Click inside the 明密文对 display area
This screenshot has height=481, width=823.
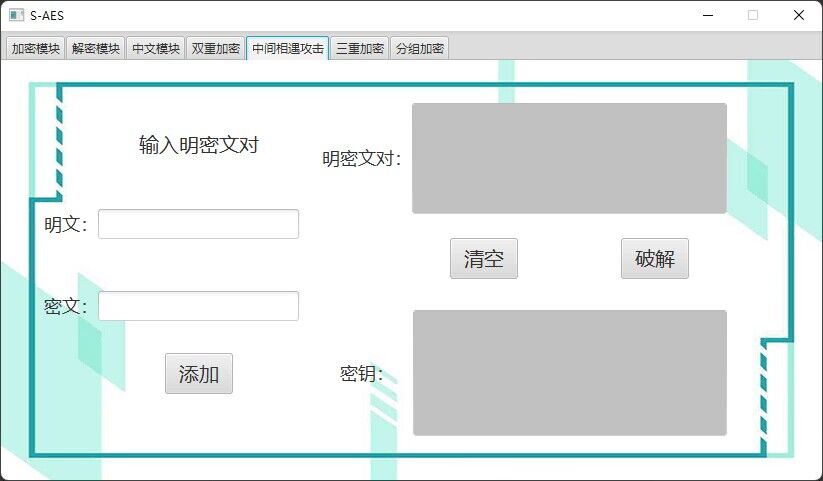(x=569, y=158)
